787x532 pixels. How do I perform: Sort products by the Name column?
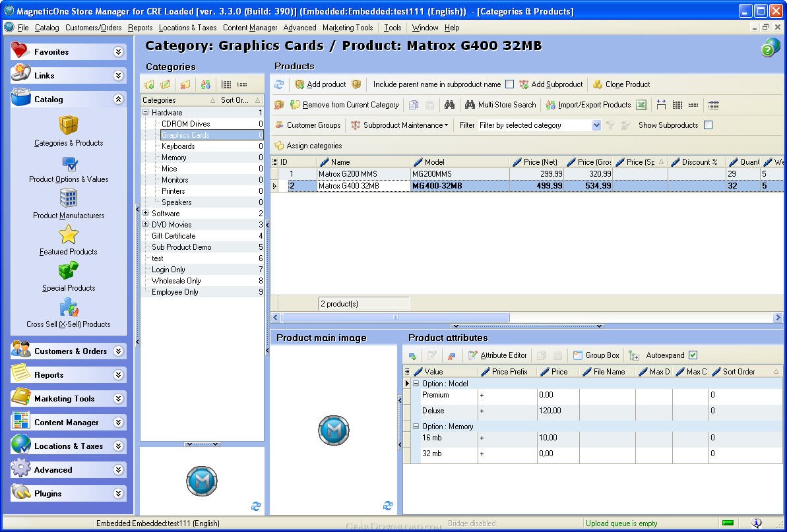363,162
